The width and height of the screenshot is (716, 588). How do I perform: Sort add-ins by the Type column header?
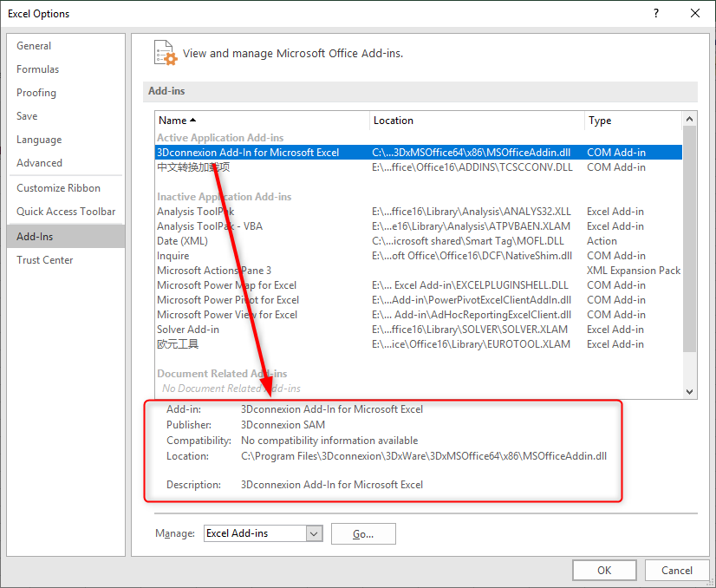click(633, 121)
